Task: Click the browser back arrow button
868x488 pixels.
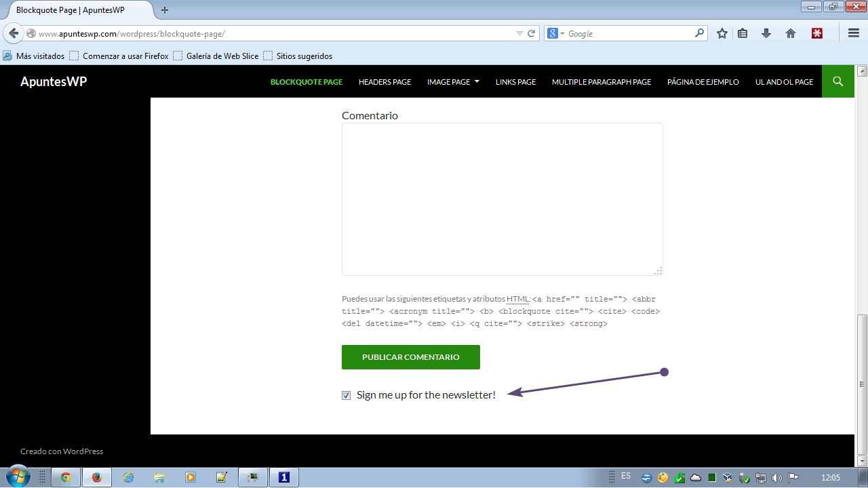Action: pyautogui.click(x=14, y=33)
